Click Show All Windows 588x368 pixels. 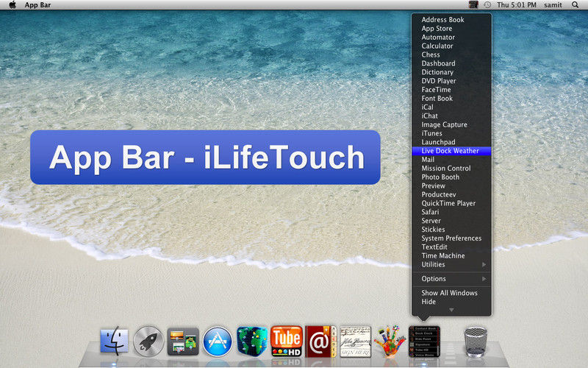[451, 292]
